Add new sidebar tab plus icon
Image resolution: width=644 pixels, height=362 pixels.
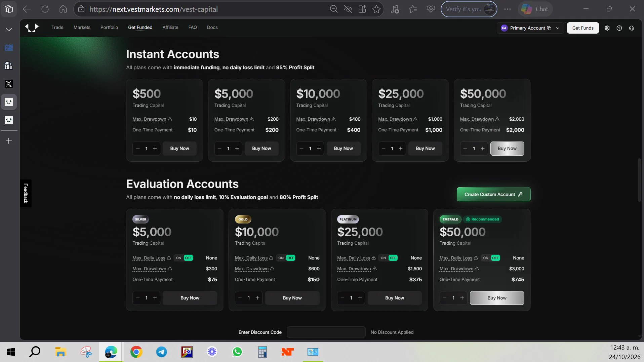click(x=9, y=141)
